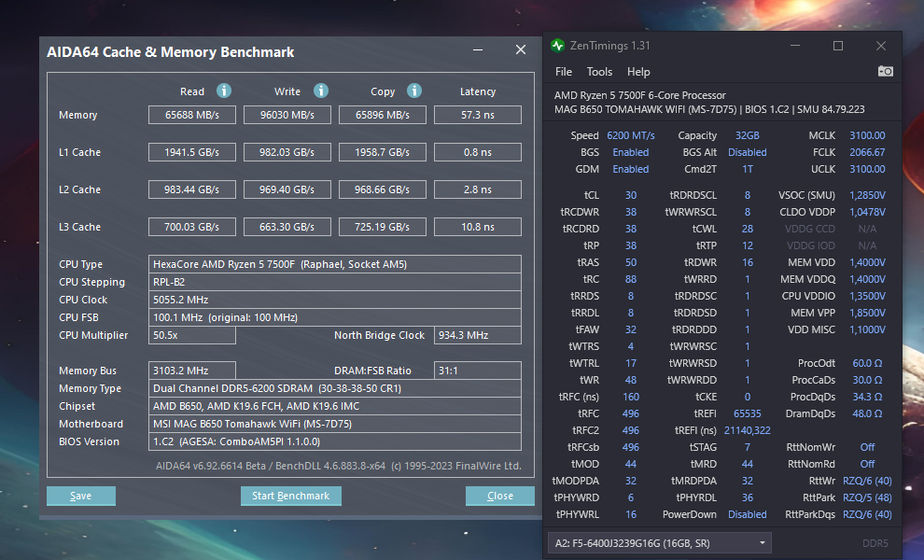Click the L3 Cache Read 700.03 GB/s field
Viewport: 924px width, 560px height.
tap(192, 227)
